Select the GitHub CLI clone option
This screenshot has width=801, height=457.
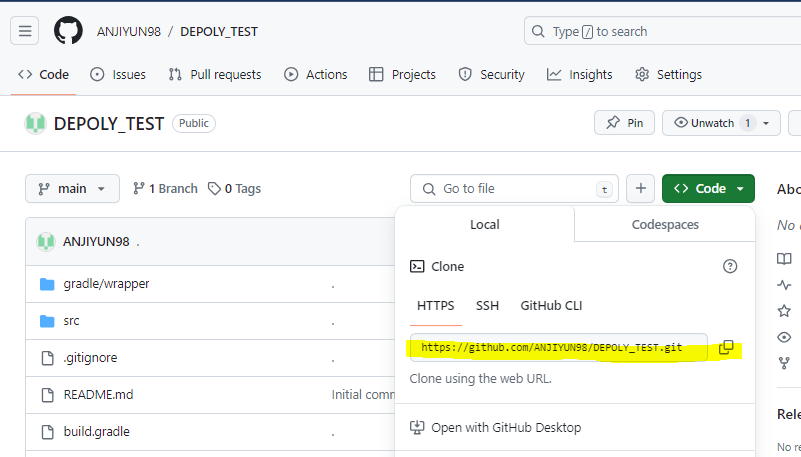tap(551, 305)
